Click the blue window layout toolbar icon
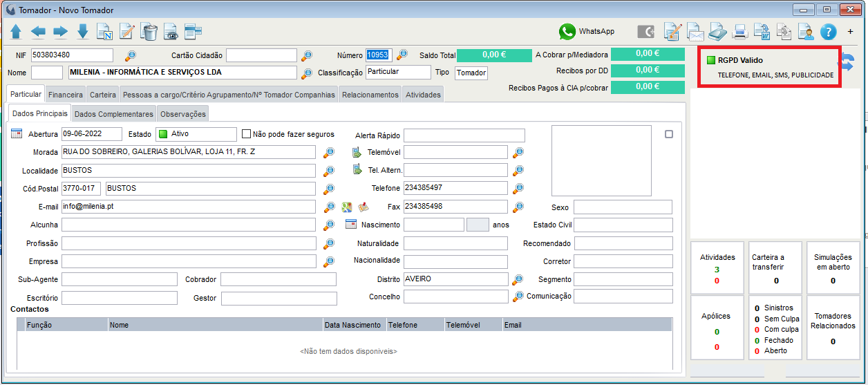 [193, 31]
